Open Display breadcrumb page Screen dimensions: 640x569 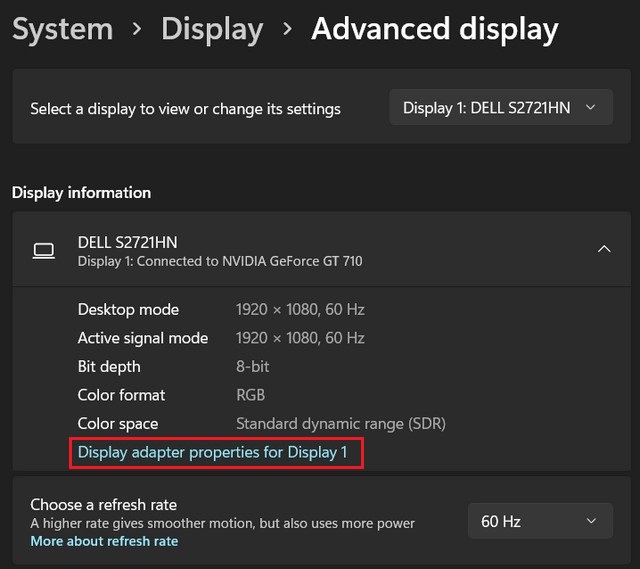(212, 30)
